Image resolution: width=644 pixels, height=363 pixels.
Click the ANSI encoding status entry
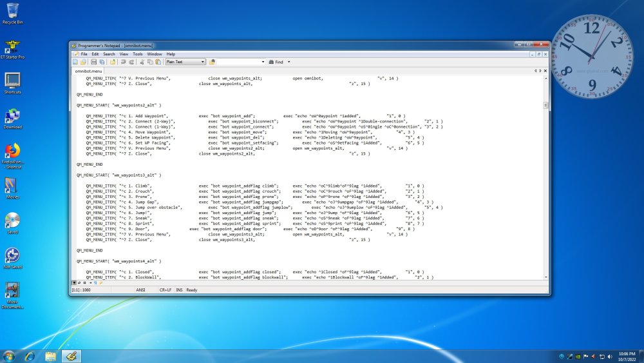click(140, 290)
